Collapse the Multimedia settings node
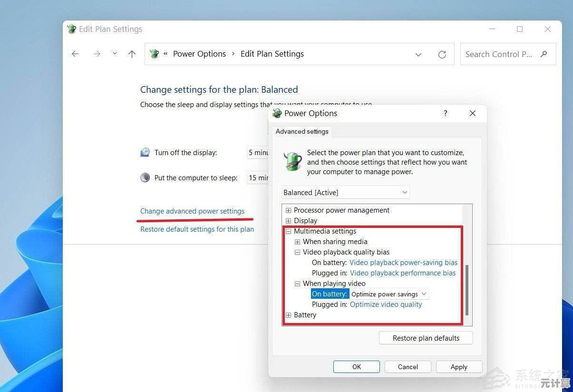This screenshot has width=573, height=392. (x=288, y=231)
